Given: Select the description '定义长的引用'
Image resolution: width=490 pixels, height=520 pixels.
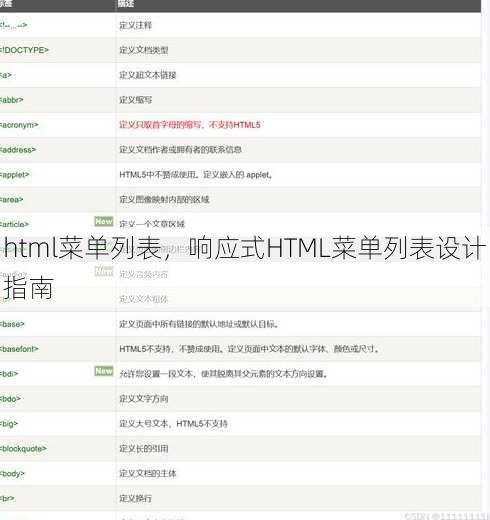Looking at the screenshot, I should 144,448.
